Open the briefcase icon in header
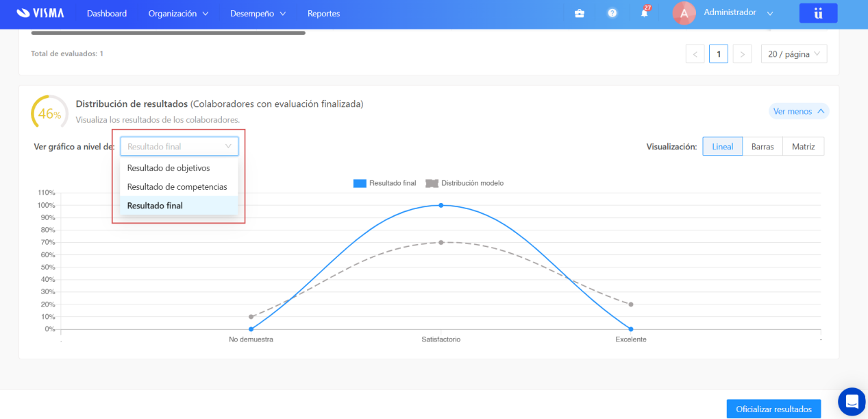The image size is (868, 419). pyautogui.click(x=580, y=13)
